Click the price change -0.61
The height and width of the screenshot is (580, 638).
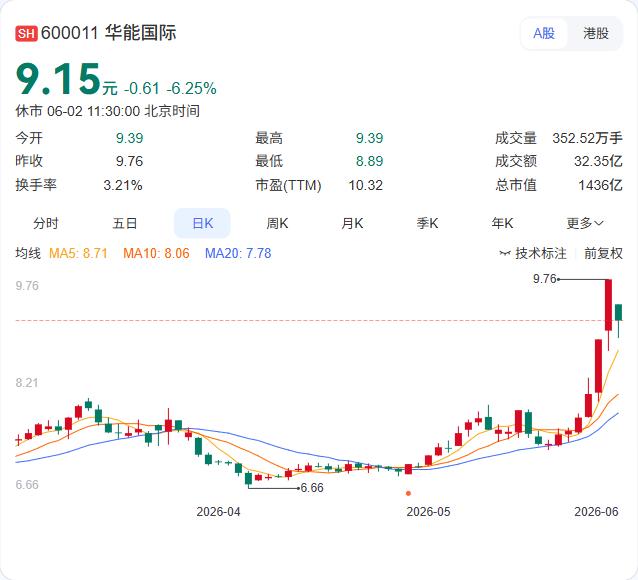tap(141, 89)
